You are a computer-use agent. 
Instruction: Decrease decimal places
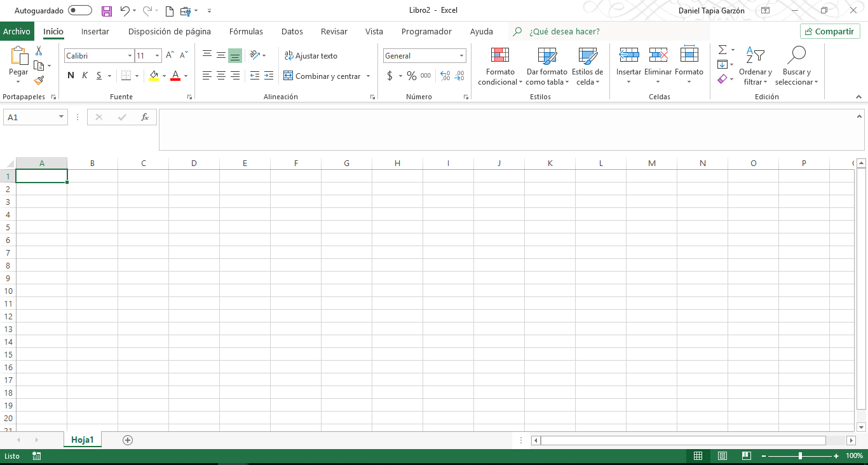(459, 76)
